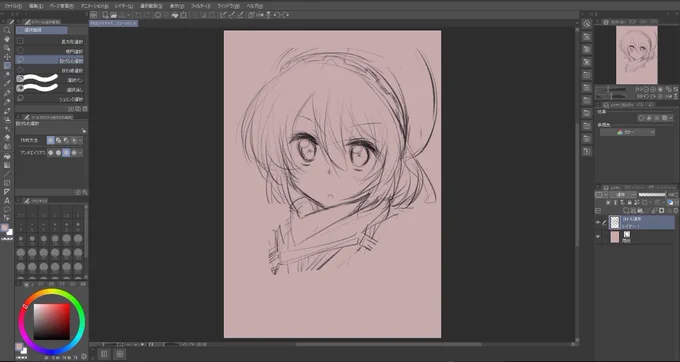Open the Layer menu
The image size is (680, 362).
coord(124,6)
